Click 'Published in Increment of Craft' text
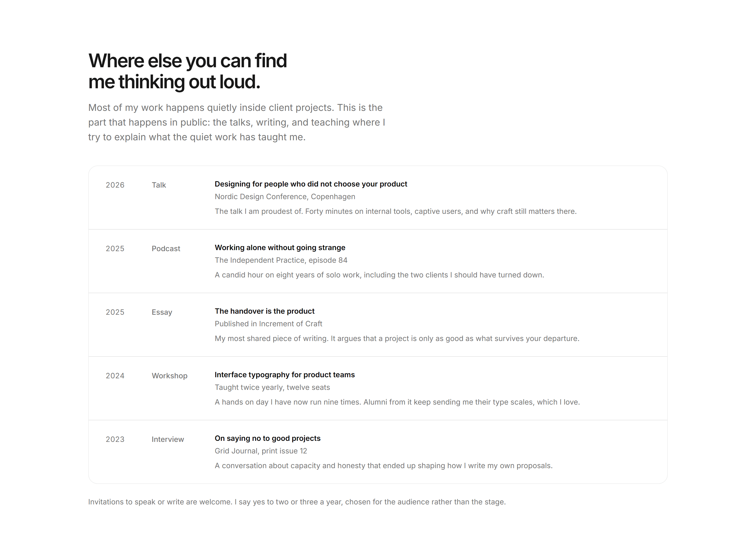Viewport: 756px width, 558px height. coord(268,324)
